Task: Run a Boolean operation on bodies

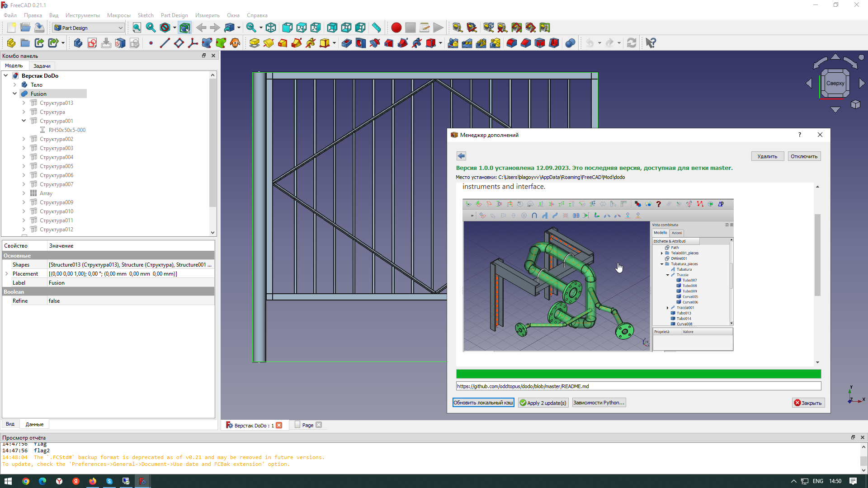Action: click(570, 43)
